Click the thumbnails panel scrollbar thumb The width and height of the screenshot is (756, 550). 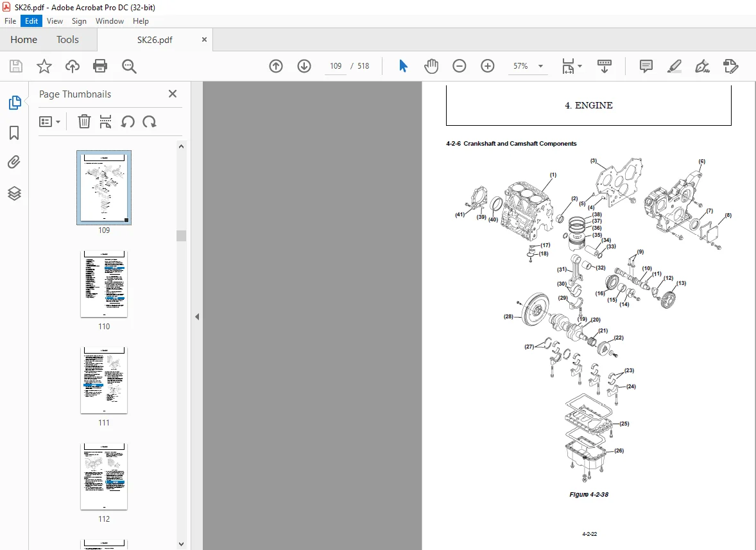(181, 236)
